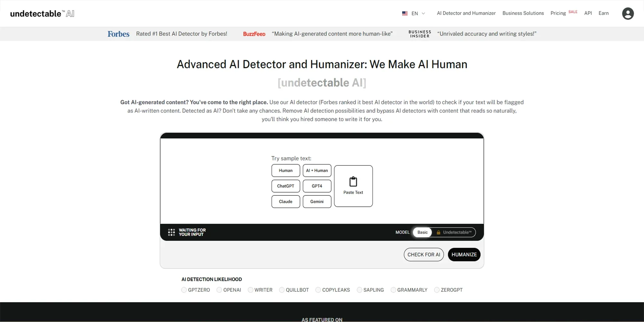Click the Business Insider logo

click(420, 34)
